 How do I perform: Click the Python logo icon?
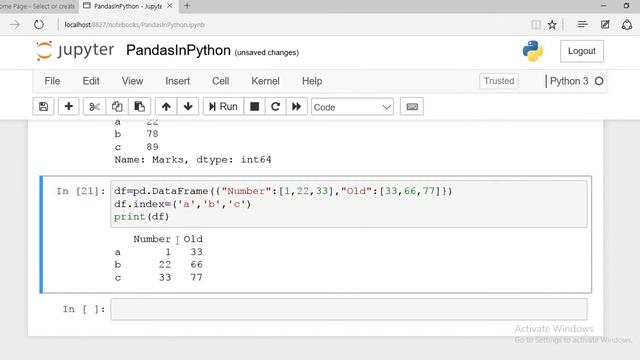533,51
